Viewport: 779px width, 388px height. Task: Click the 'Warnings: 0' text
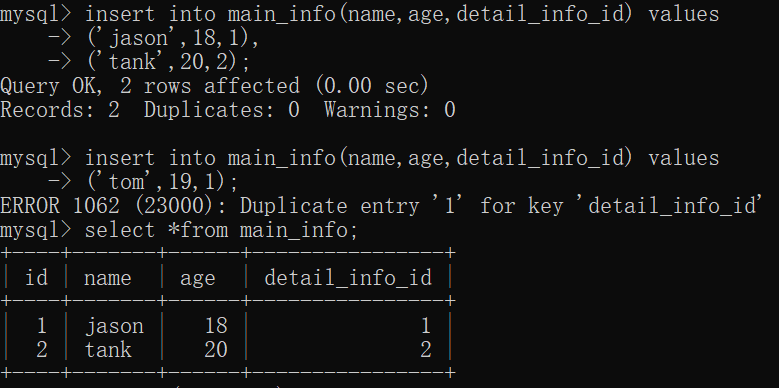click(390, 110)
